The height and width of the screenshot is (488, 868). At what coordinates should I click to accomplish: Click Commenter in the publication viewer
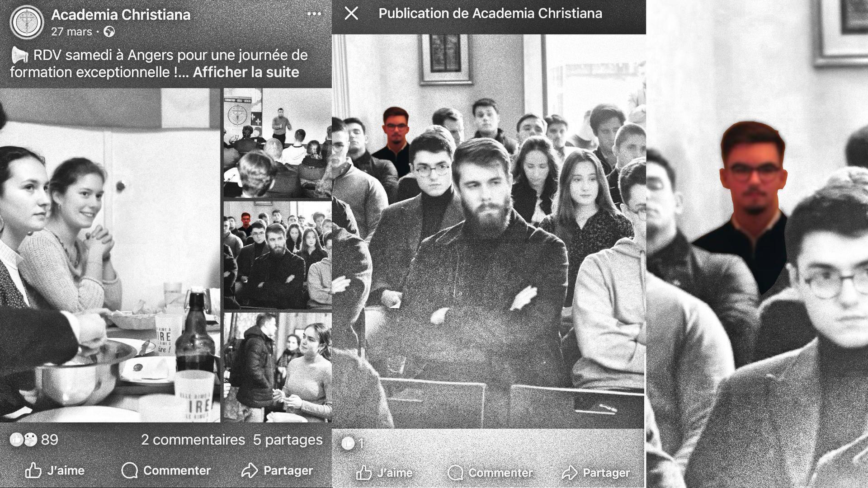point(490,473)
